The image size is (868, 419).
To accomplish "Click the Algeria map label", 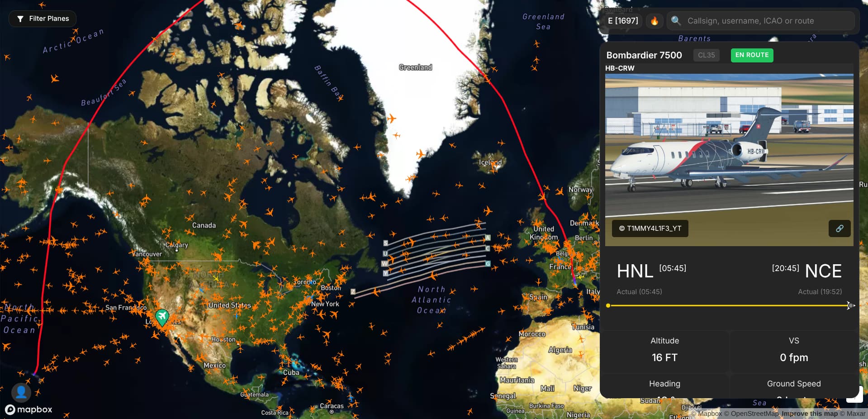I will coord(560,350).
